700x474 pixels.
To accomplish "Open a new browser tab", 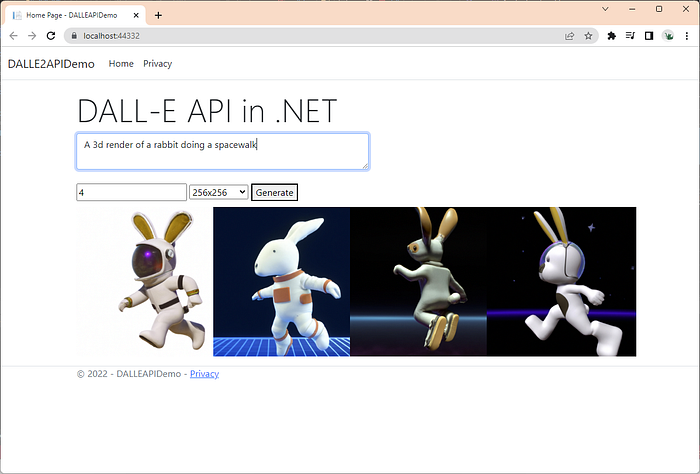I will coord(158,15).
